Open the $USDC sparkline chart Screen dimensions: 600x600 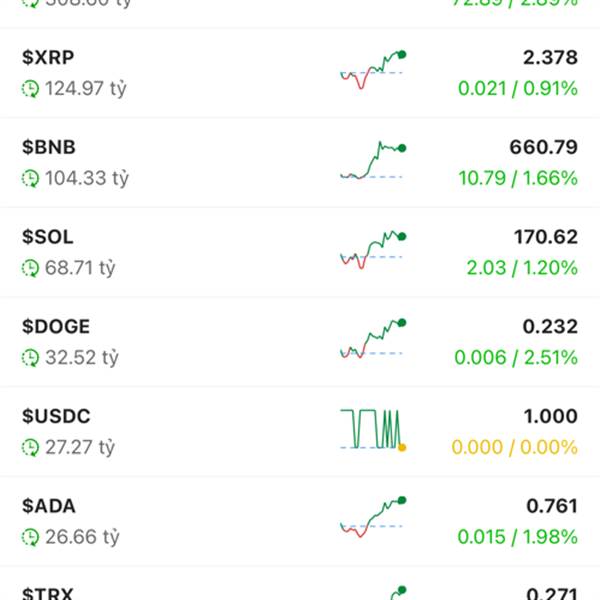point(373,430)
